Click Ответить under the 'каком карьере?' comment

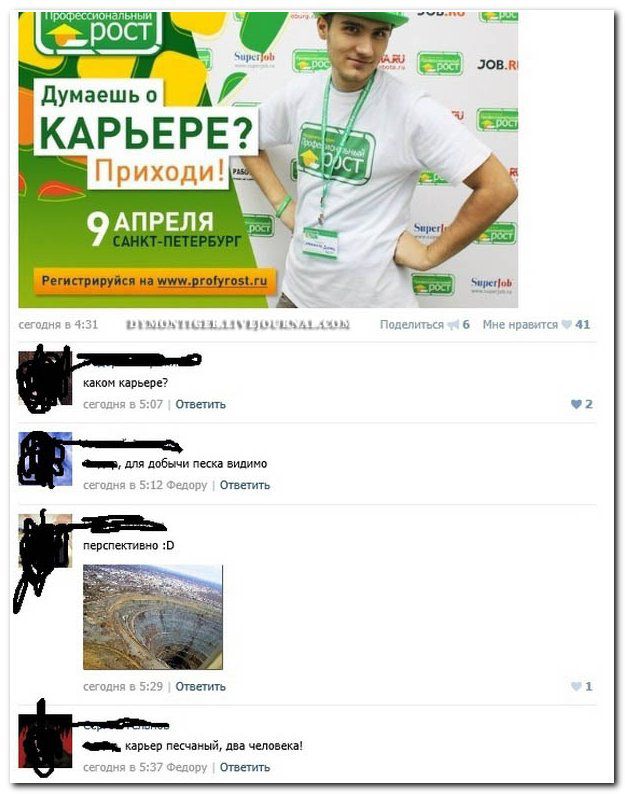(x=200, y=404)
